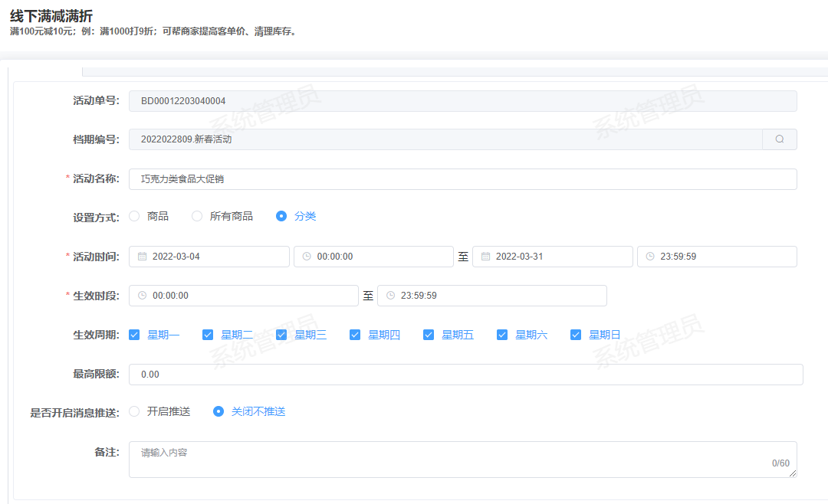This screenshot has height=504, width=828.
Task: Click the 设置方式 label
Action: 96,218
